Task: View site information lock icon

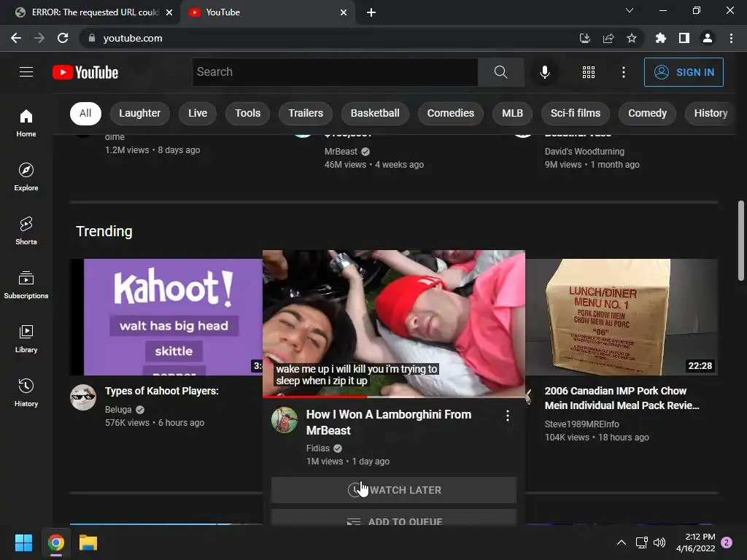Action: 92,38
